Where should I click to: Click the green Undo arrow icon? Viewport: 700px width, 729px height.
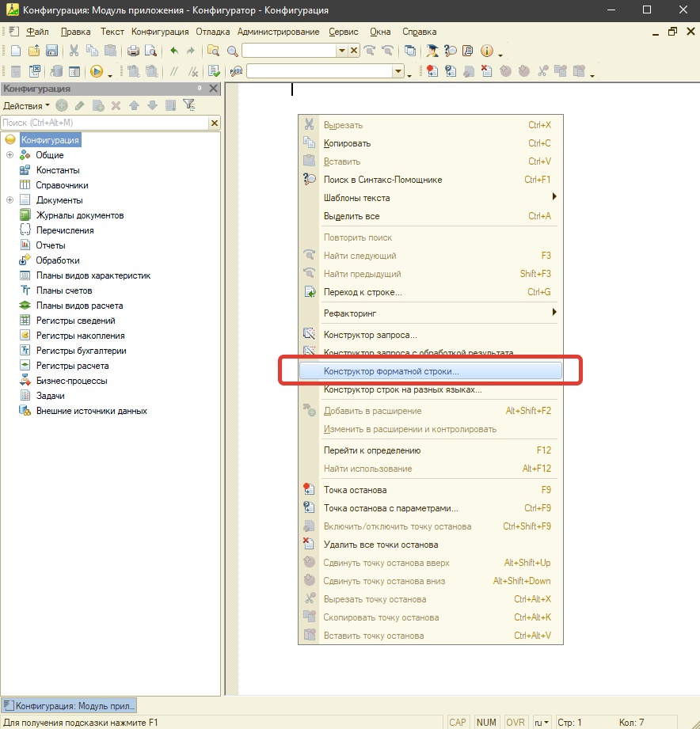(174, 50)
